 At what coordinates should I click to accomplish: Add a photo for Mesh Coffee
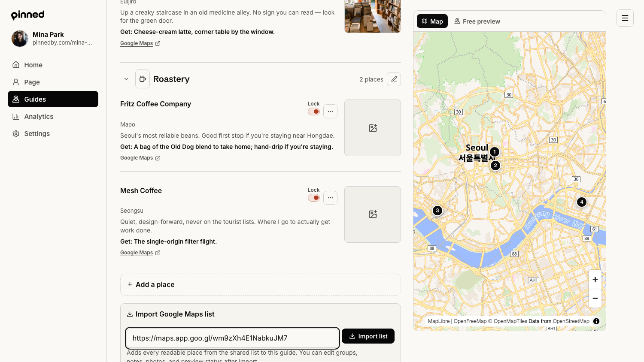(373, 214)
